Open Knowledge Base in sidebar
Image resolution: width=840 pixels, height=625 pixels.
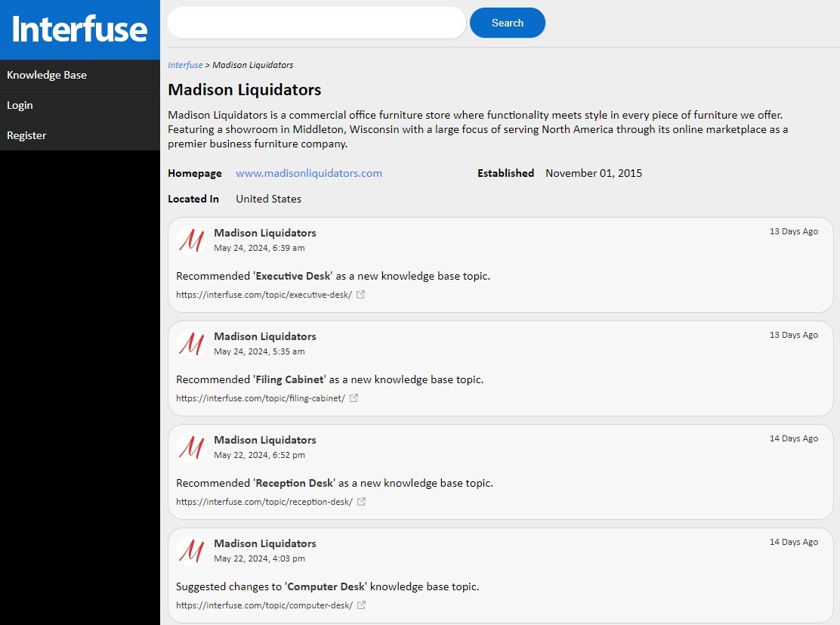pyautogui.click(x=80, y=75)
